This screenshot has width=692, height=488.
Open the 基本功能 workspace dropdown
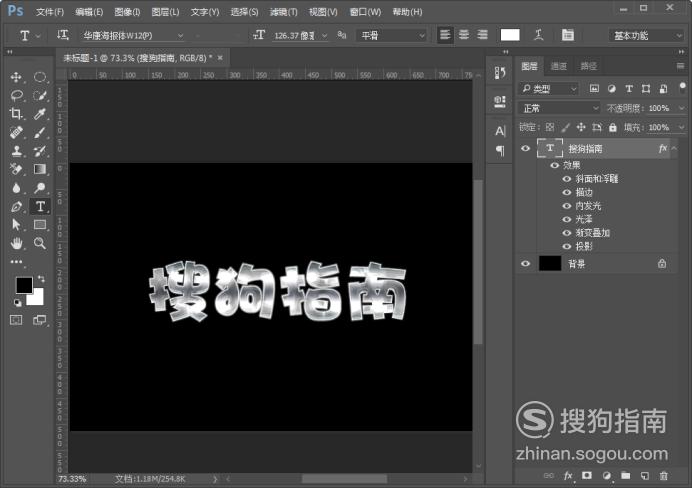(x=647, y=35)
